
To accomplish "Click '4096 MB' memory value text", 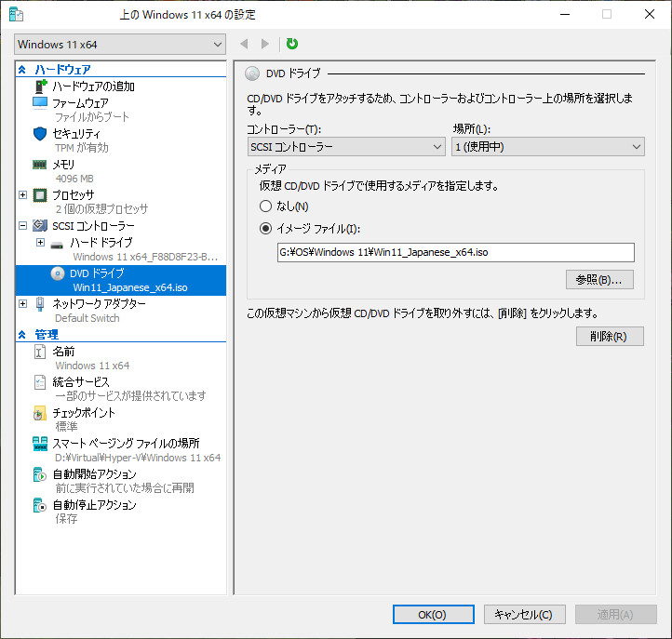I will click(x=74, y=179).
